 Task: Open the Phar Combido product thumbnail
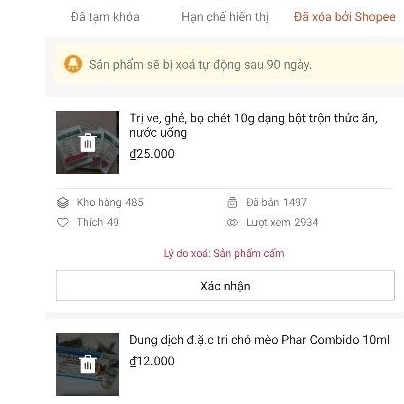pos(87,364)
